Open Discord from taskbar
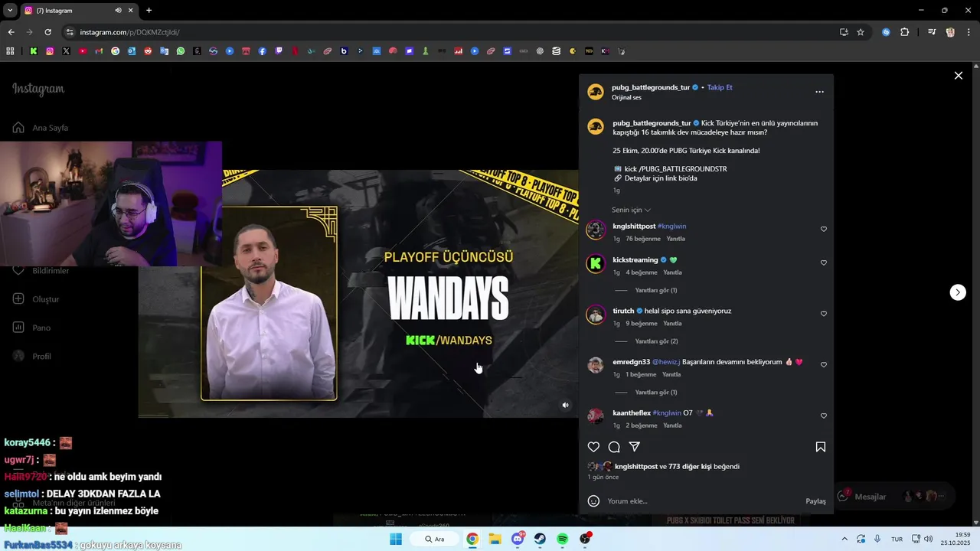 [518, 539]
